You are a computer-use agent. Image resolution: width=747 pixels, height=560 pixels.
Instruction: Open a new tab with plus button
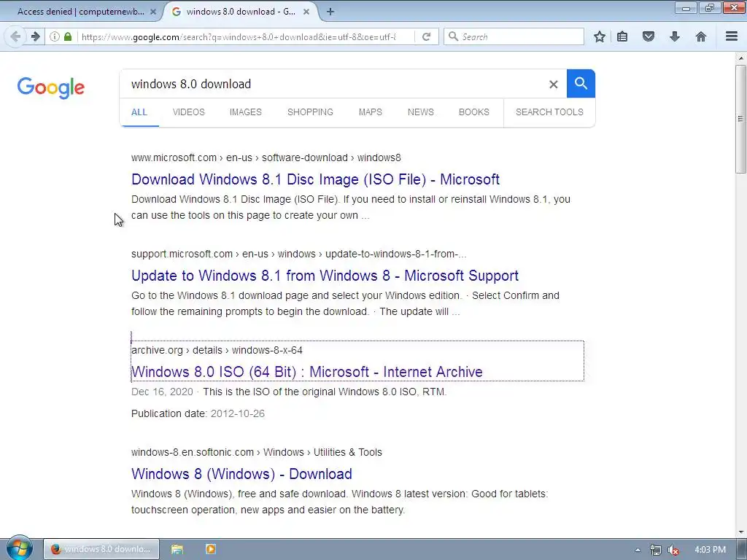[x=330, y=12]
